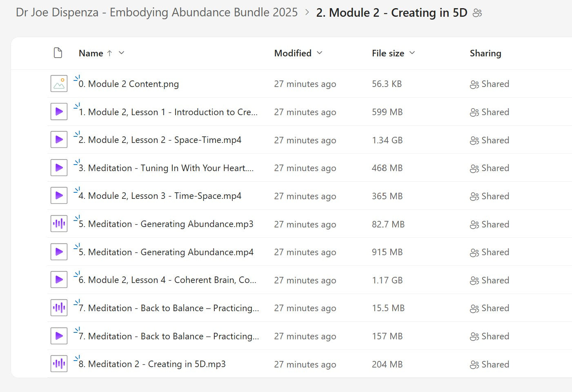Open the Name column dropdown chevron

(x=121, y=53)
